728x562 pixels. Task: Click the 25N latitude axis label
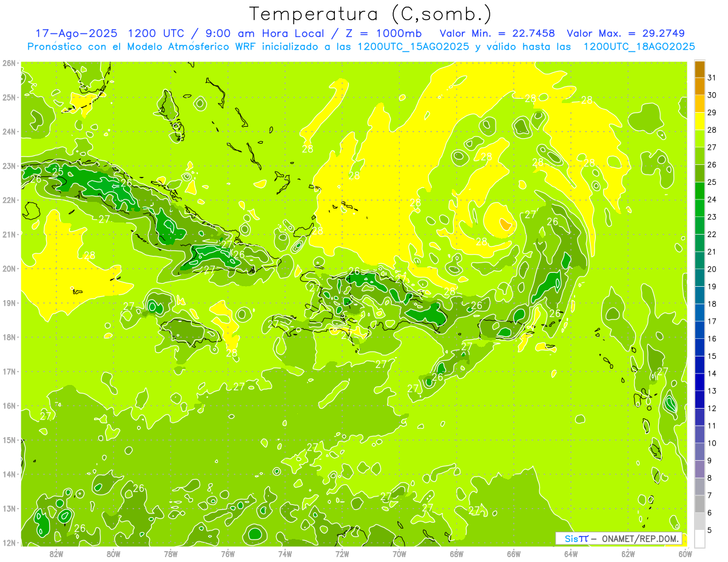pos(9,97)
